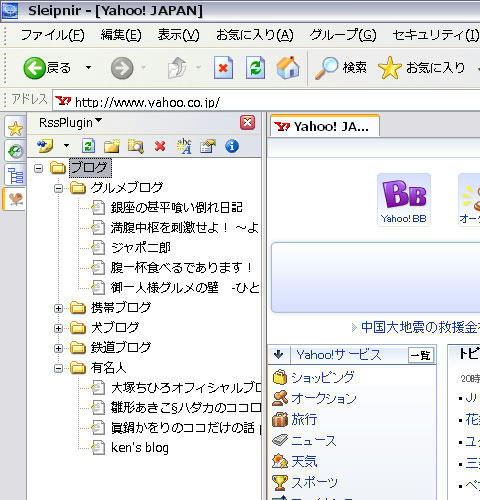
Task: Open the お気に入り(A) menu
Action: (x=255, y=35)
